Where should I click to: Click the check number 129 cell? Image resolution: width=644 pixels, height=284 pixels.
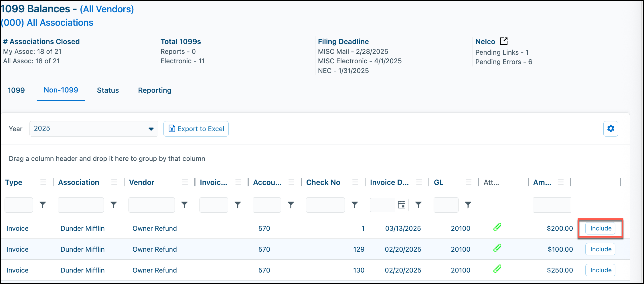click(x=359, y=249)
